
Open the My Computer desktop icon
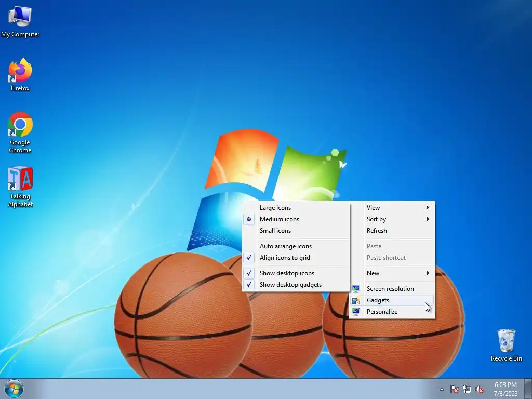[x=20, y=21]
